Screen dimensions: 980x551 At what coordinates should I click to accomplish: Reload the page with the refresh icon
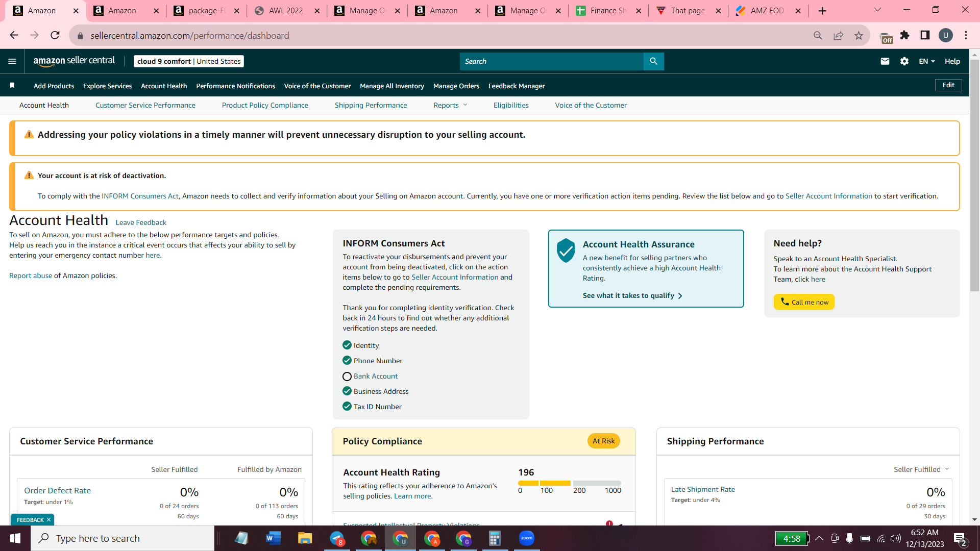[x=55, y=35]
